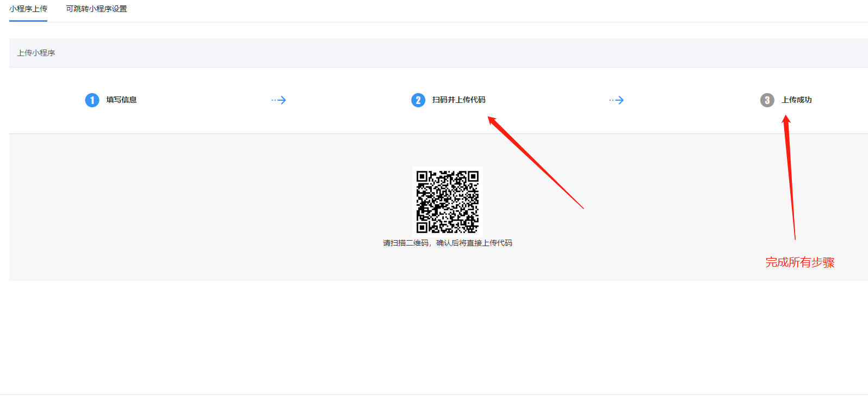868x404 pixels.
Task: Click the grey step 3 circle icon
Action: (767, 100)
